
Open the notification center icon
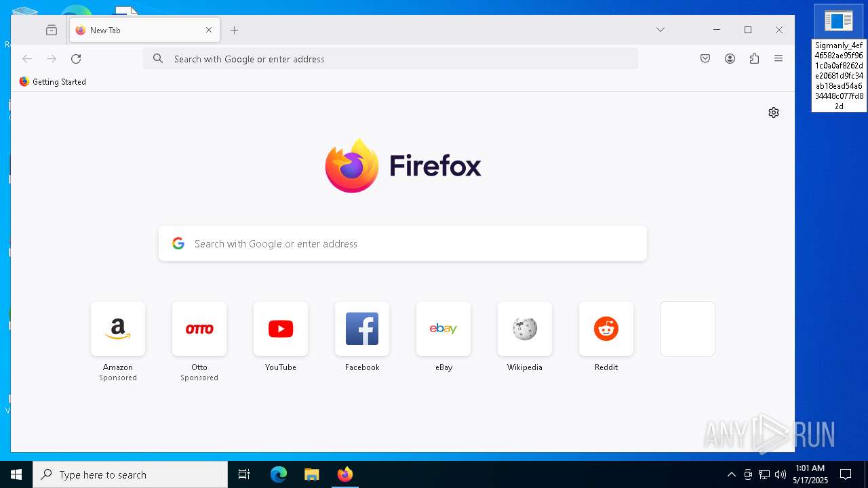coord(846,474)
